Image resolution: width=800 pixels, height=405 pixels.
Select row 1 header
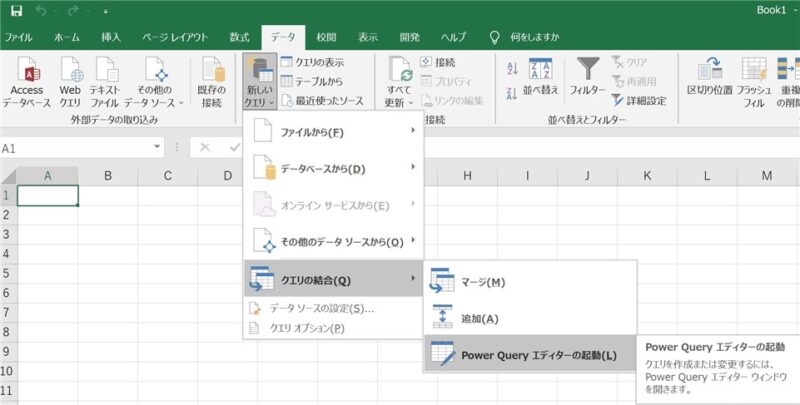(8, 195)
